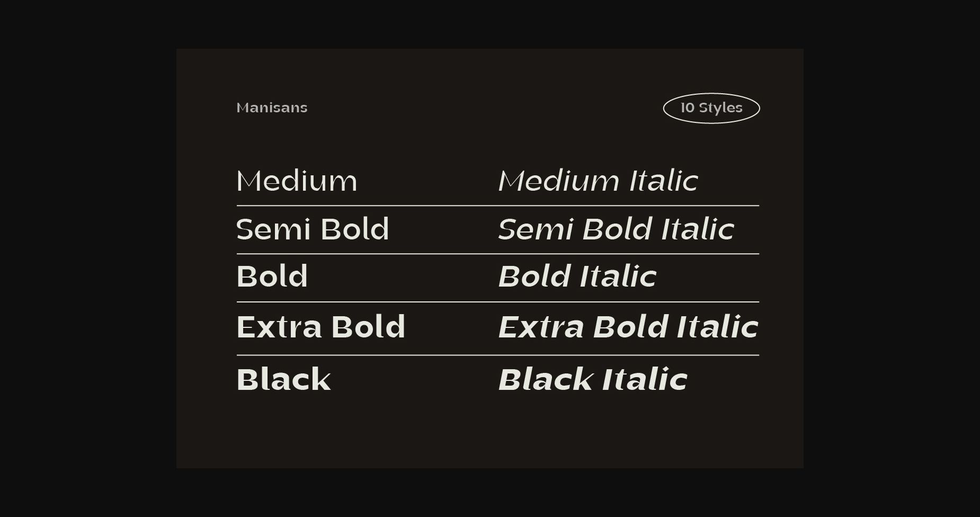Pick the Bold weight sample
The height and width of the screenshot is (517, 980).
click(x=272, y=276)
